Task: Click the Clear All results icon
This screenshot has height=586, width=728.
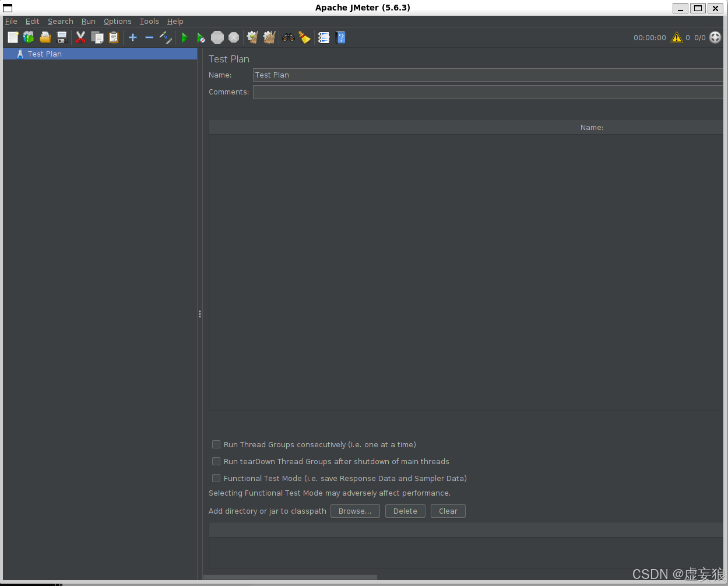Action: click(269, 37)
